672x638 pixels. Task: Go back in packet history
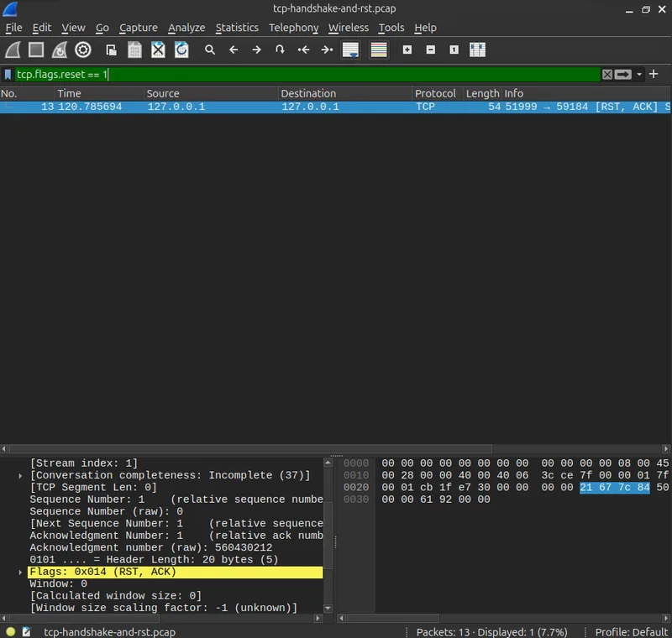coord(234,50)
